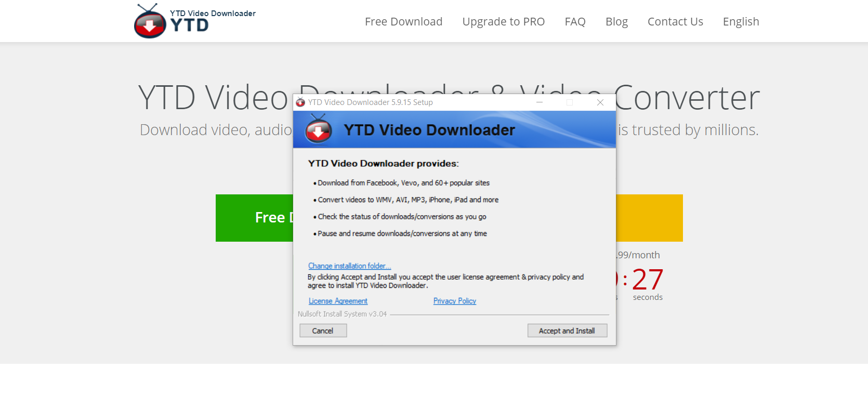Viewport: 868px width, 395px height.
Task: Open the License Agreement link
Action: [x=338, y=301]
